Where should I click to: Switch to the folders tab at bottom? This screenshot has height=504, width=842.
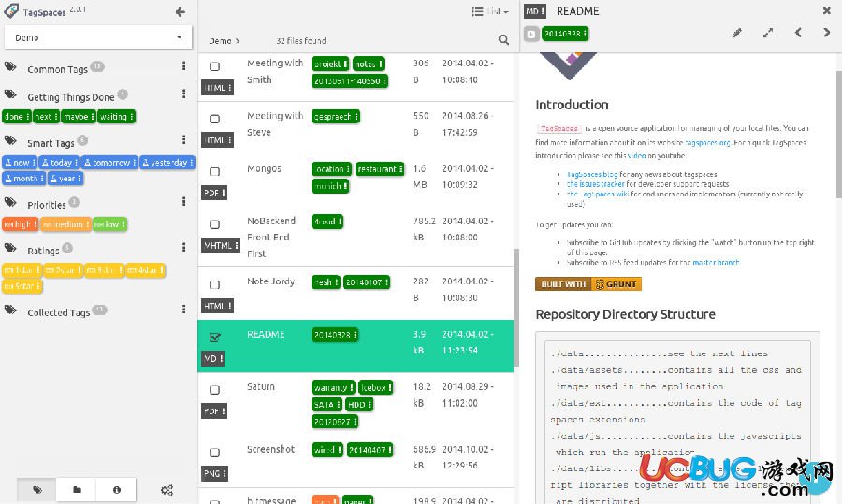77,490
